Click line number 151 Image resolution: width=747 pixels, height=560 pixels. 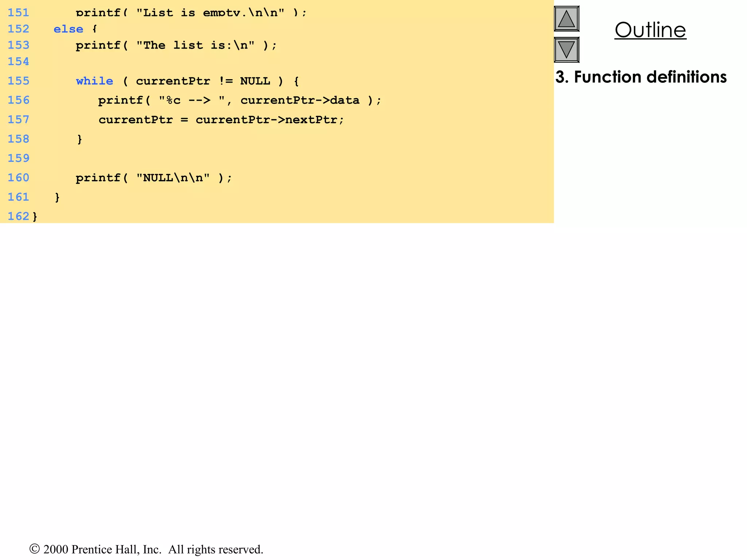tap(18, 13)
